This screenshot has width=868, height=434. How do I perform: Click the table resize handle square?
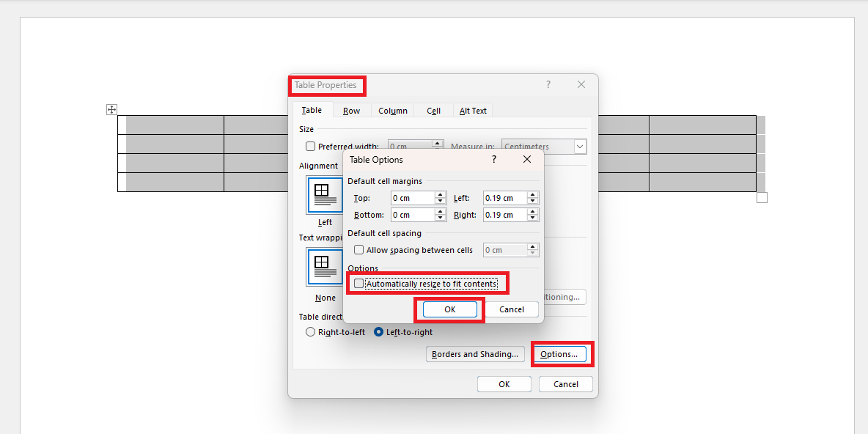[x=762, y=198]
